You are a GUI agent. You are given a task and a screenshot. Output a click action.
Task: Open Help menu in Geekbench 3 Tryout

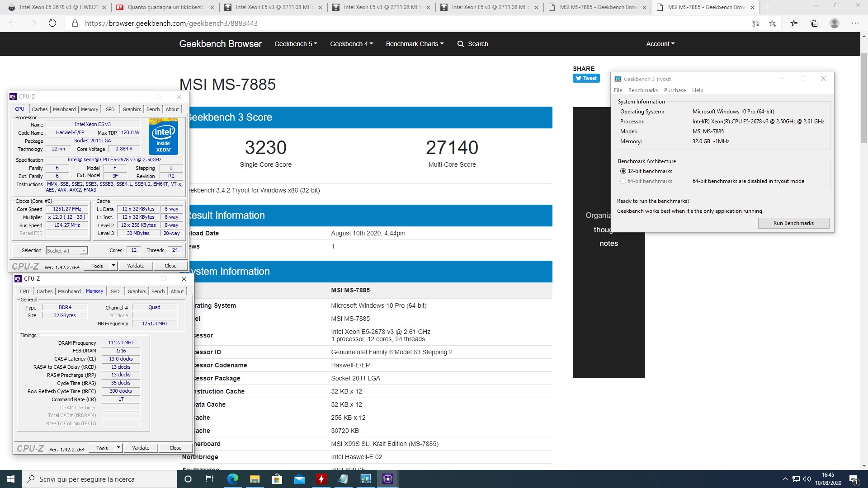point(698,90)
